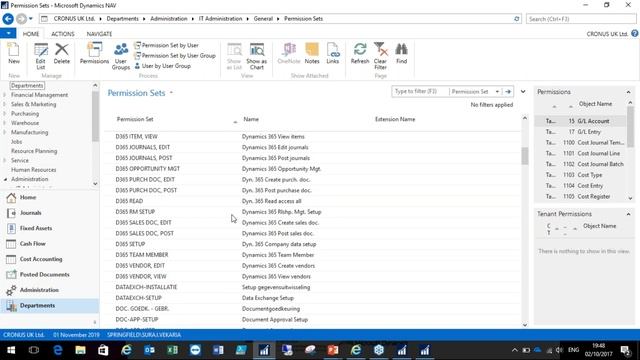The width and height of the screenshot is (640, 360).
Task: Click Clear Filter in the ribbon
Action: 380,56
